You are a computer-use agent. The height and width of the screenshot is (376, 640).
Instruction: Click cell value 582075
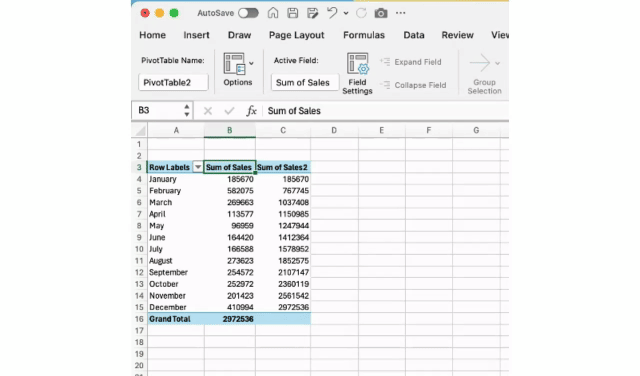(240, 191)
